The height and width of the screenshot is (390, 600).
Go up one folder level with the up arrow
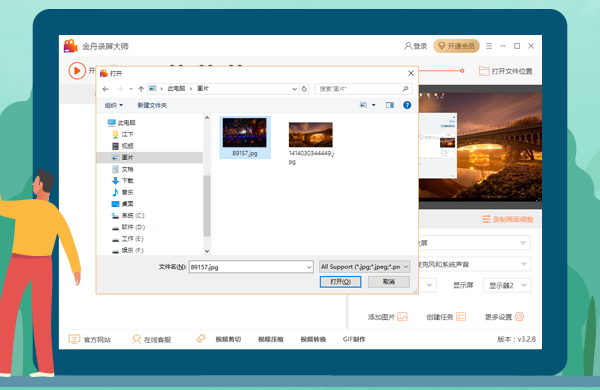[141, 89]
